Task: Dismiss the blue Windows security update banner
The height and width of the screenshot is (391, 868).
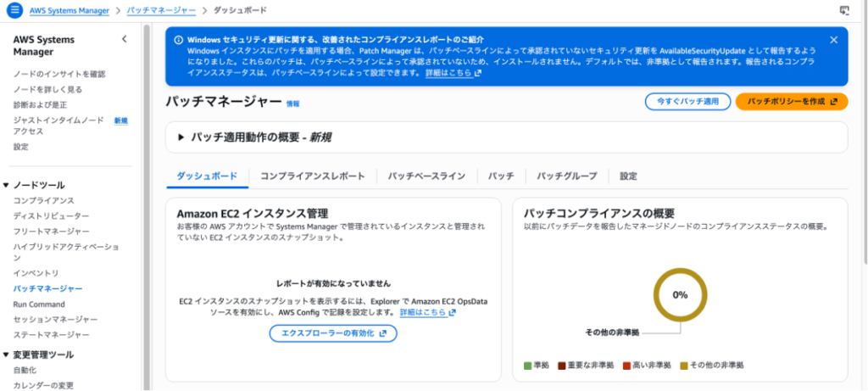Action: [834, 40]
